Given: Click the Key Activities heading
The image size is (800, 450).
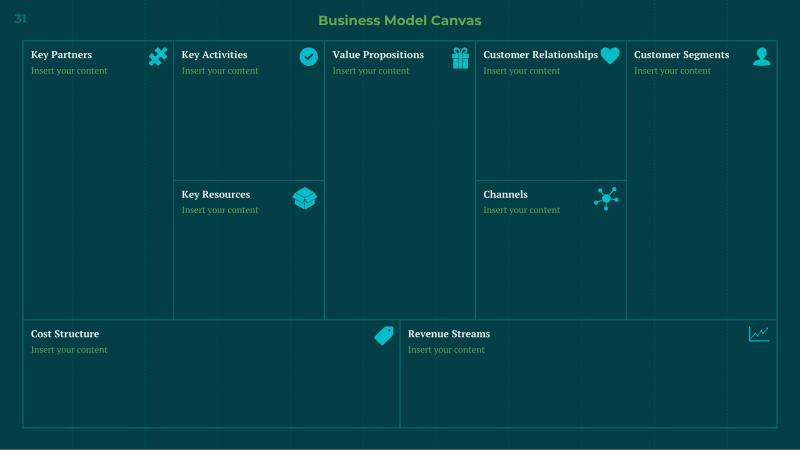Looking at the screenshot, I should click(x=214, y=55).
